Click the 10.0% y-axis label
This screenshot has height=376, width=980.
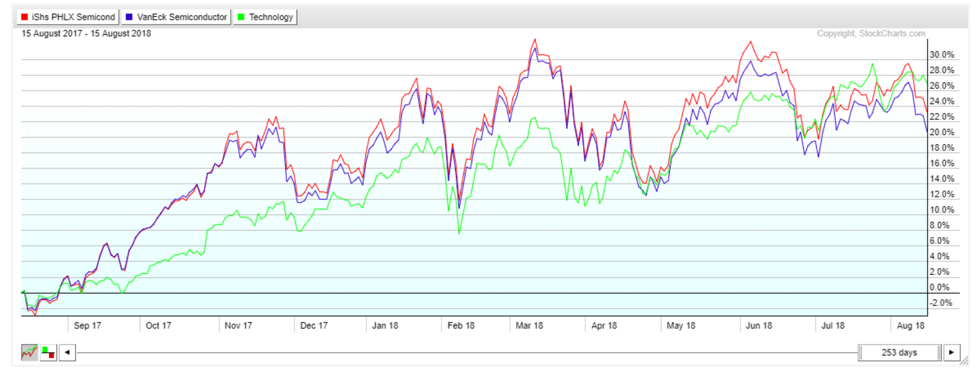coord(942,209)
